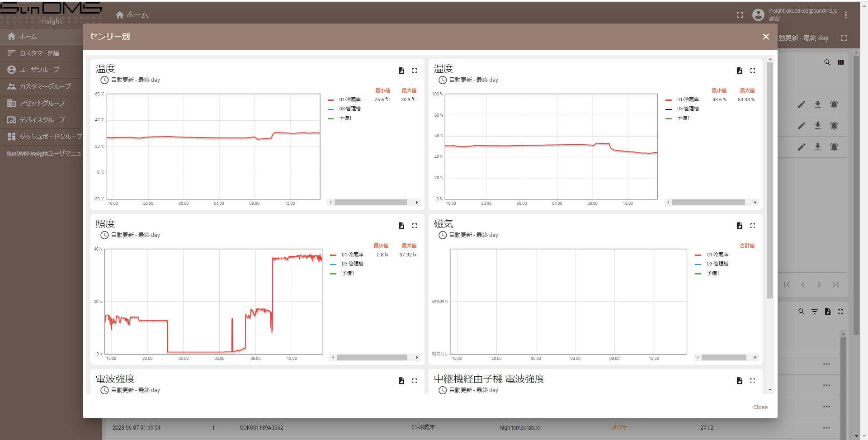Image resolution: width=868 pixels, height=440 pixels.
Task: Open ホーム in the left sidebar
Action: 42,36
